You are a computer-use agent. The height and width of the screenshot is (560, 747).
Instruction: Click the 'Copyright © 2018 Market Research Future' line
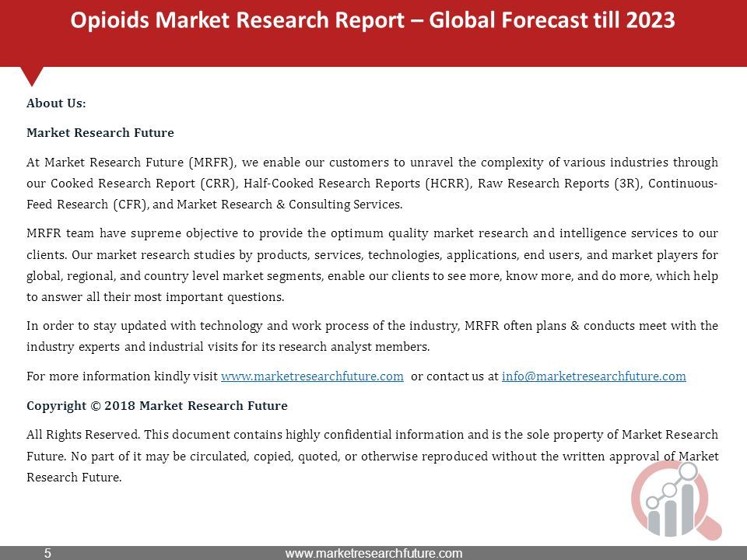point(157,406)
